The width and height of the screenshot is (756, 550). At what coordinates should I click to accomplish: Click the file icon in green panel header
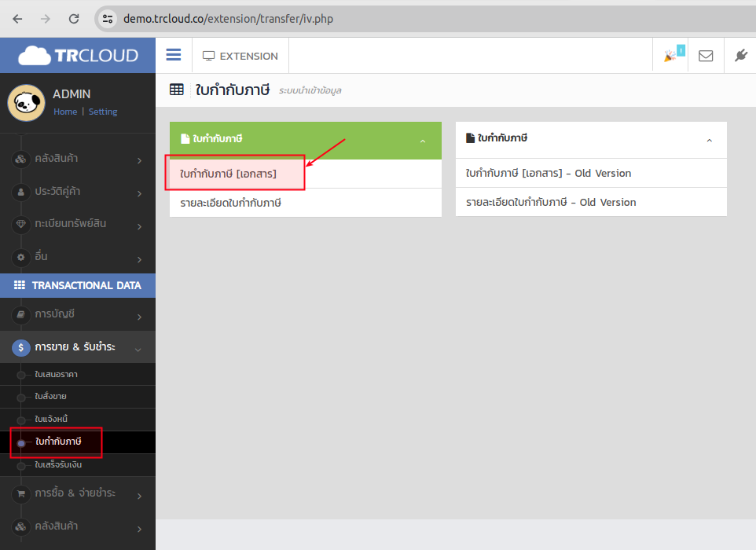(185, 139)
